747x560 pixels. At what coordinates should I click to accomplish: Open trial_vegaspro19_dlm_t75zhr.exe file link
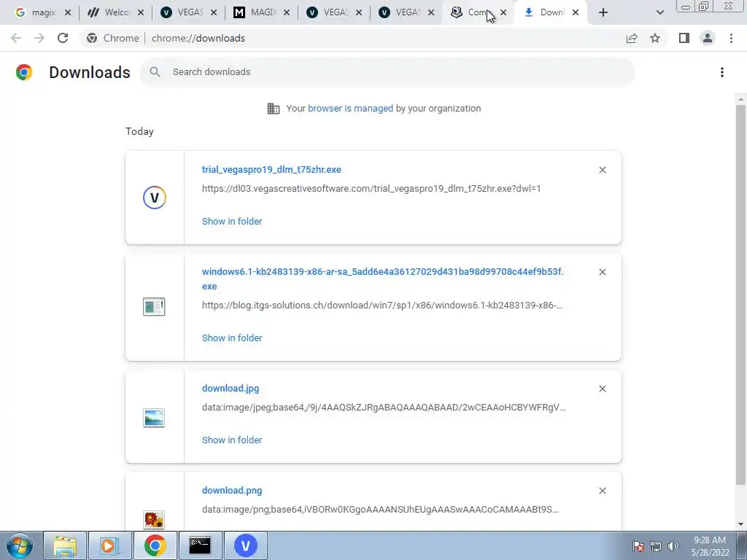pos(271,169)
